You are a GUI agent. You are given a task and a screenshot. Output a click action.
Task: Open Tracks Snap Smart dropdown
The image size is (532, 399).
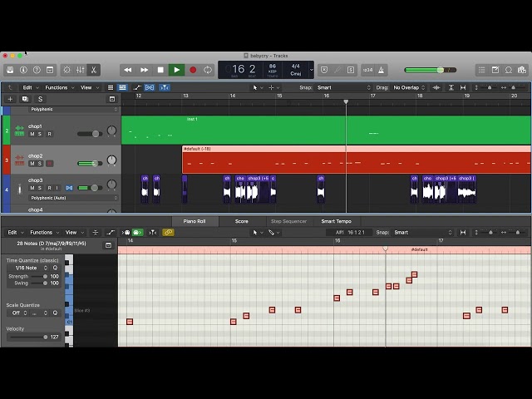343,87
